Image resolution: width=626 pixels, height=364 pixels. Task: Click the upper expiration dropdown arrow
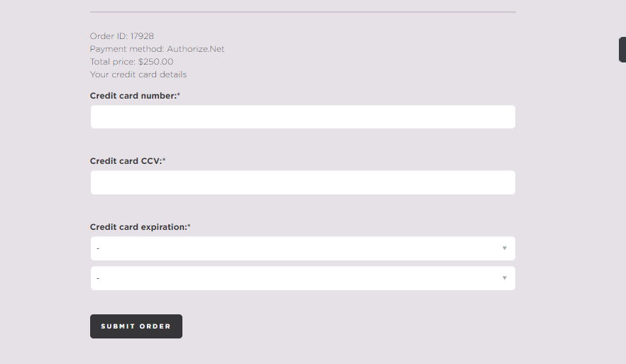(x=504, y=248)
